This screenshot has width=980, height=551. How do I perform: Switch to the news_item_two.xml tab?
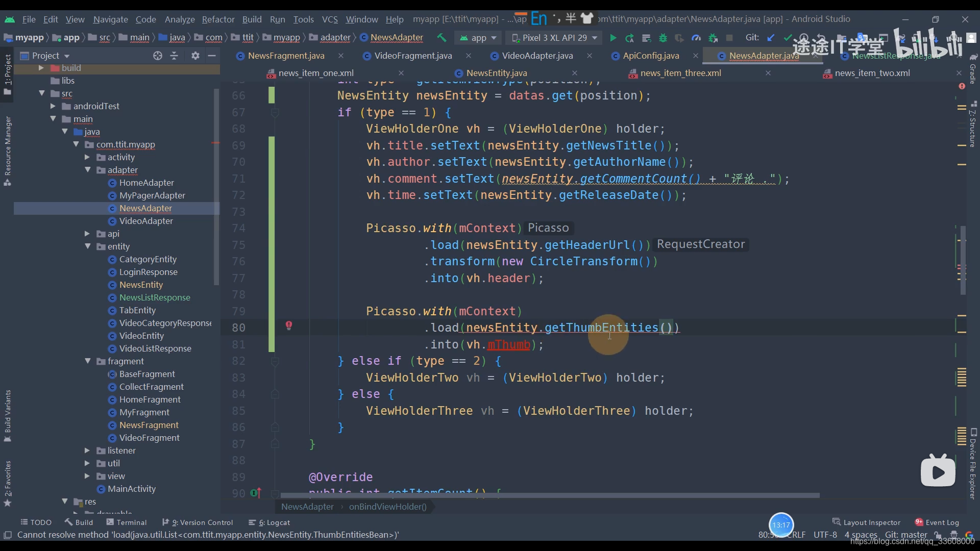(x=872, y=73)
